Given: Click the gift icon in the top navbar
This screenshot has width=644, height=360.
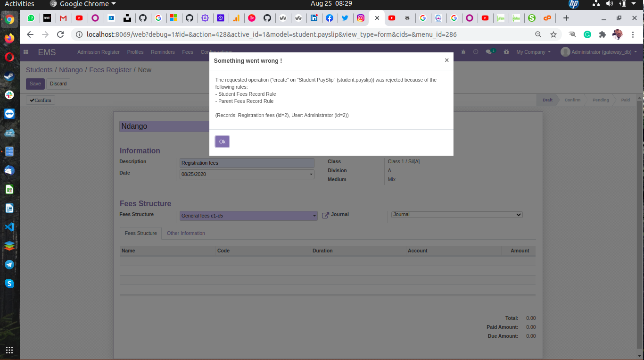Looking at the screenshot, I should (506, 52).
